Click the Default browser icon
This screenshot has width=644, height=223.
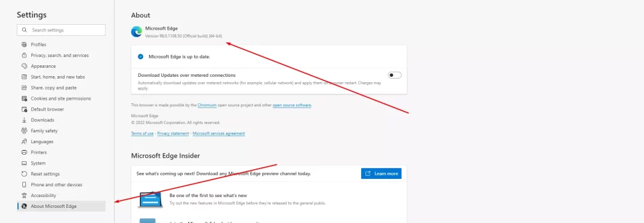tap(24, 109)
